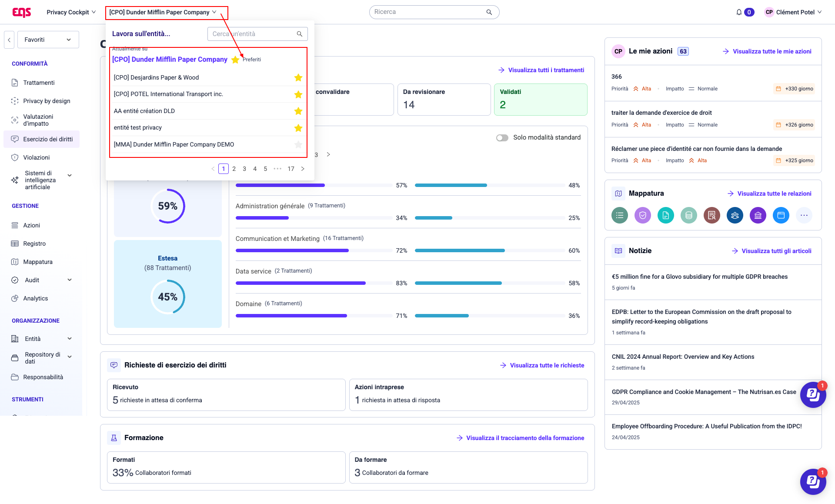Open the bottom-right help chat bubble

pyautogui.click(x=813, y=482)
